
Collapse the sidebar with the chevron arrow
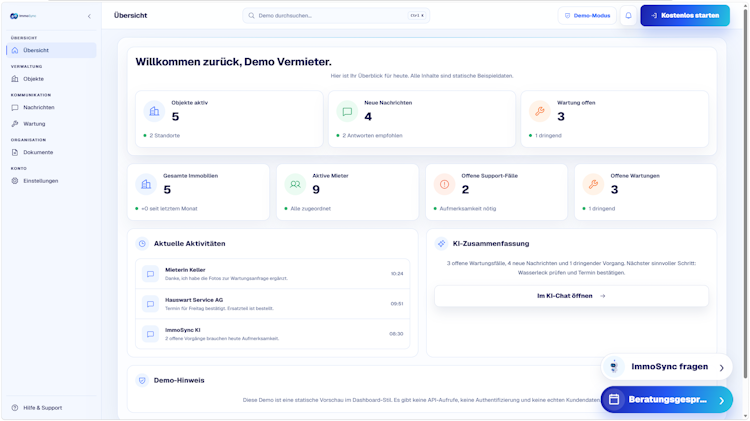coord(89,16)
